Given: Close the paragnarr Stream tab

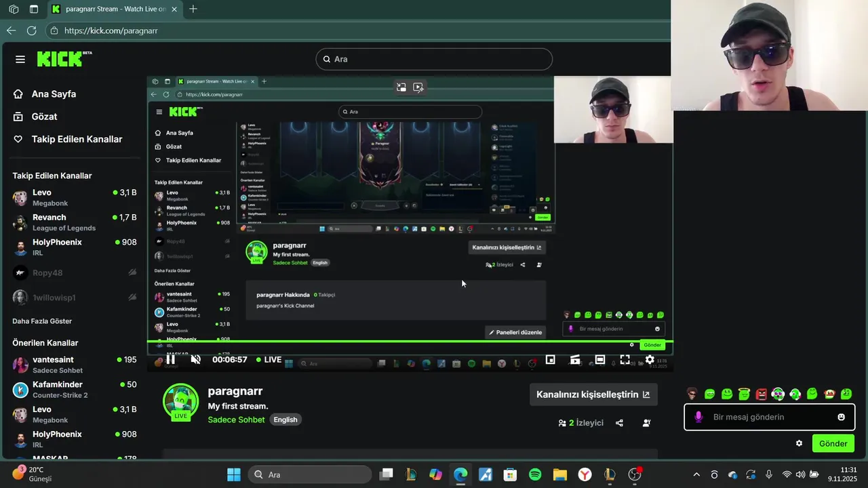Looking at the screenshot, I should [x=174, y=9].
